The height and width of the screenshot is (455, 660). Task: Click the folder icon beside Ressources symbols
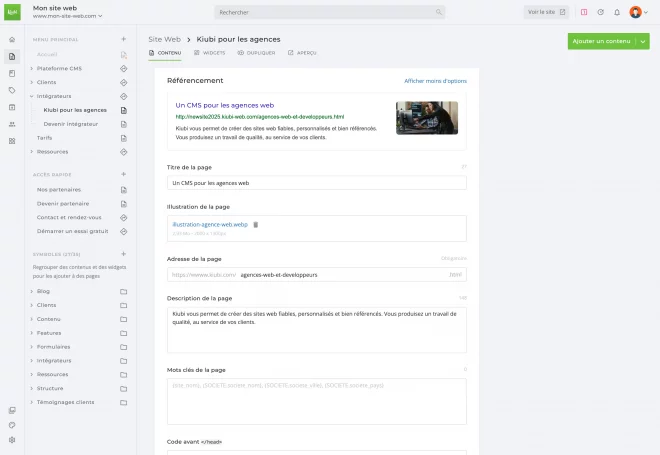click(123, 375)
